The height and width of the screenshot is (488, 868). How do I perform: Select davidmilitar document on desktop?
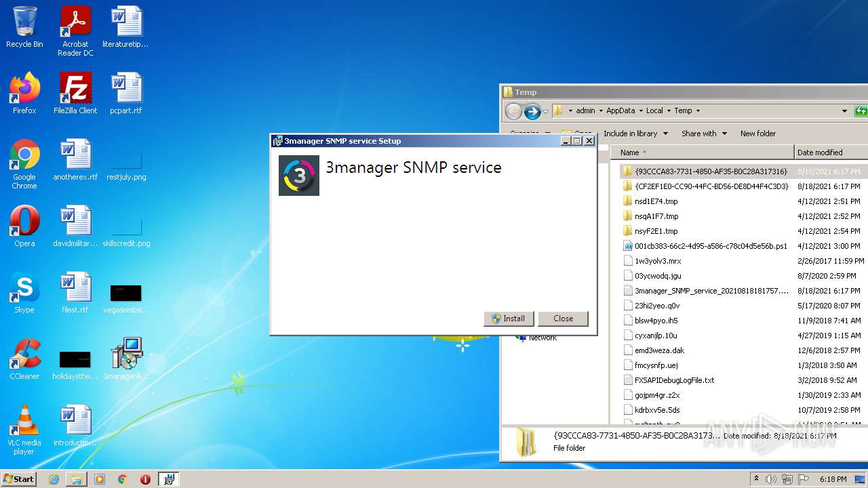coord(75,226)
